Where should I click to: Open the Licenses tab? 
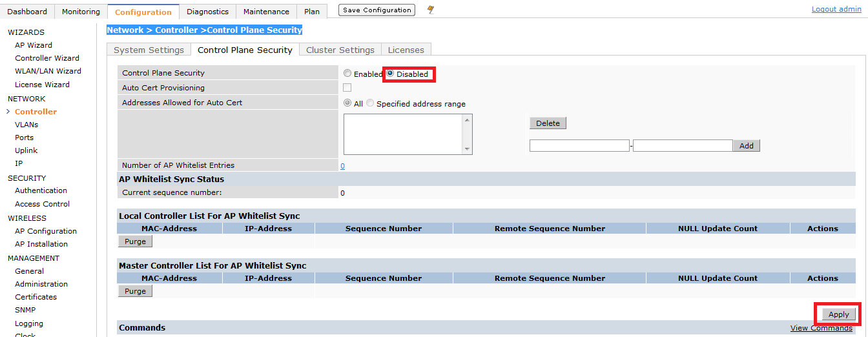click(x=406, y=50)
